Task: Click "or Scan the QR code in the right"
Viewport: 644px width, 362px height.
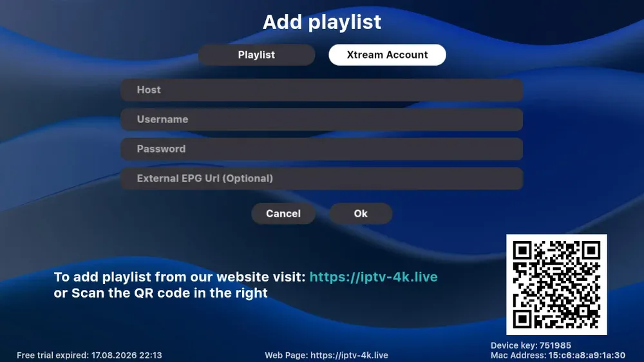Action: [160, 293]
